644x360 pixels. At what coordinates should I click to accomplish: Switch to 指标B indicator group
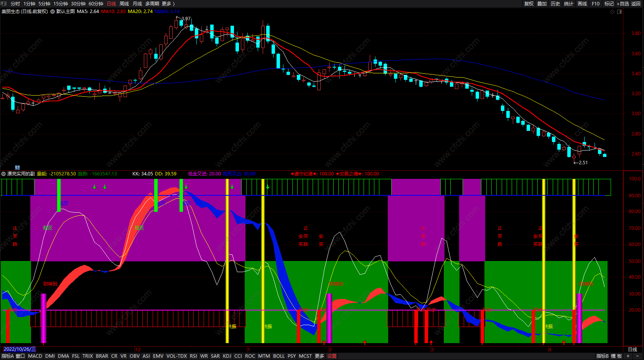602,356
